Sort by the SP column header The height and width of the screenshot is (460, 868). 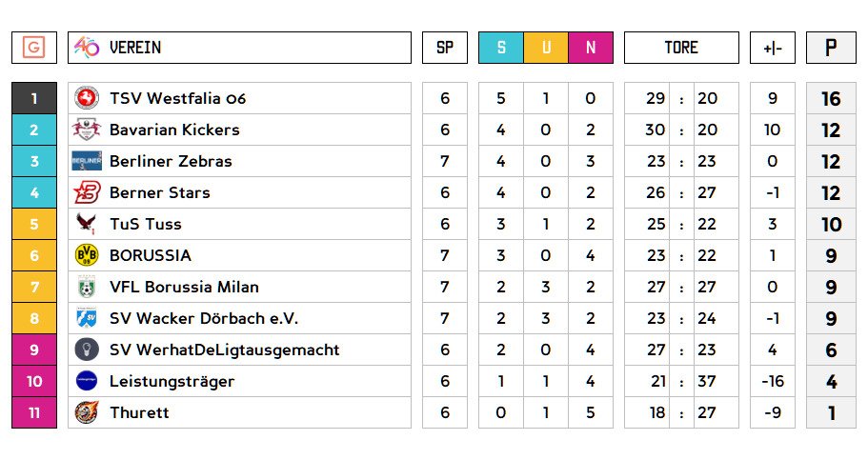(x=445, y=48)
